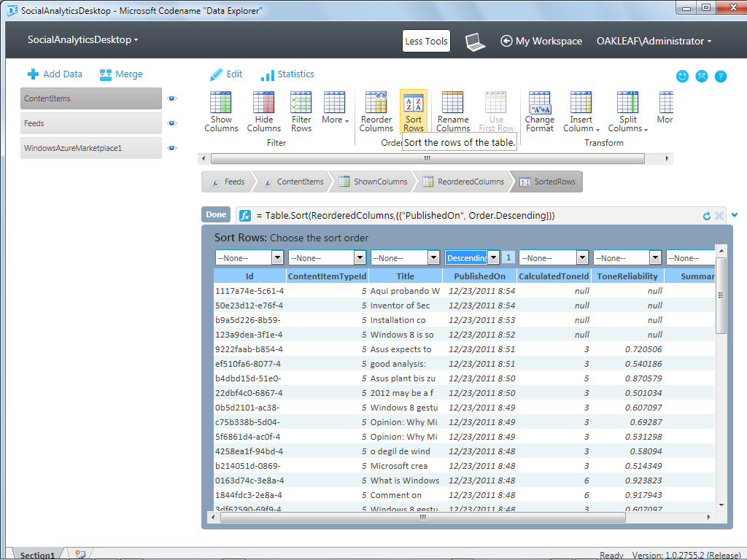Select the Sort Rows tool
The height and width of the screenshot is (560, 747).
(x=414, y=112)
